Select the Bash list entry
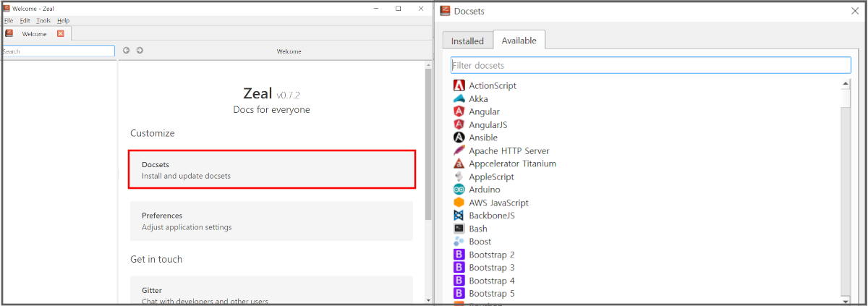Image resolution: width=868 pixels, height=306 pixels. click(x=478, y=229)
